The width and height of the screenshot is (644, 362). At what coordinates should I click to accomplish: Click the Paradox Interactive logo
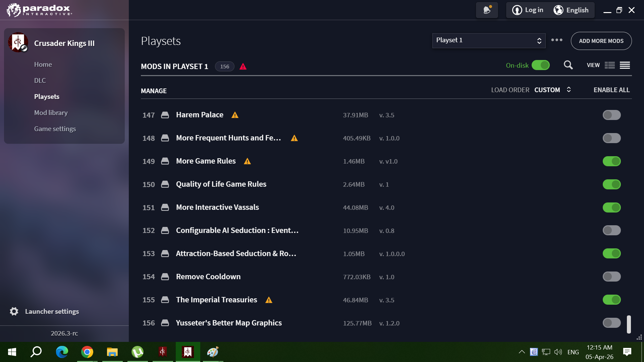tap(39, 10)
